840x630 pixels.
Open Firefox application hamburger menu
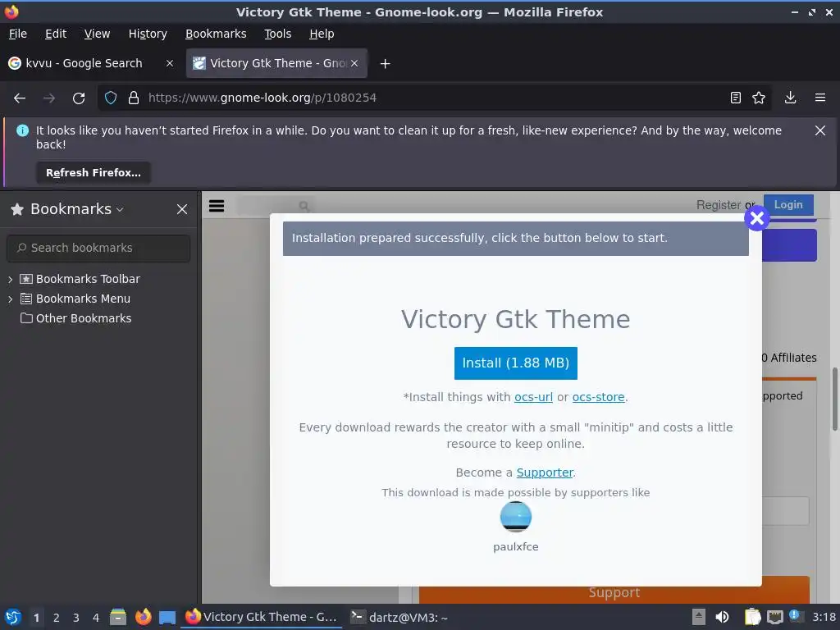pyautogui.click(x=820, y=98)
